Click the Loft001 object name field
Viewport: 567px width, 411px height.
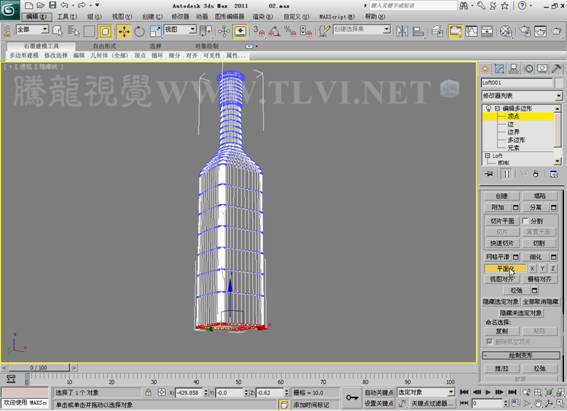point(517,83)
